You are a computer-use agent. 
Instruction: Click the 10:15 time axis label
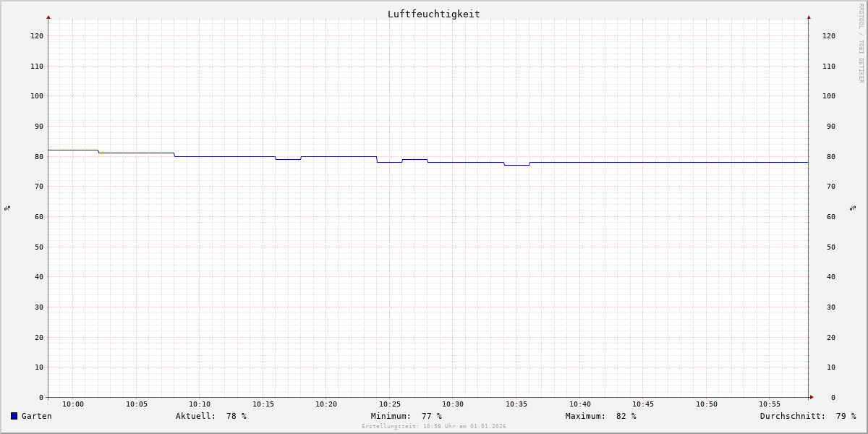click(x=263, y=404)
